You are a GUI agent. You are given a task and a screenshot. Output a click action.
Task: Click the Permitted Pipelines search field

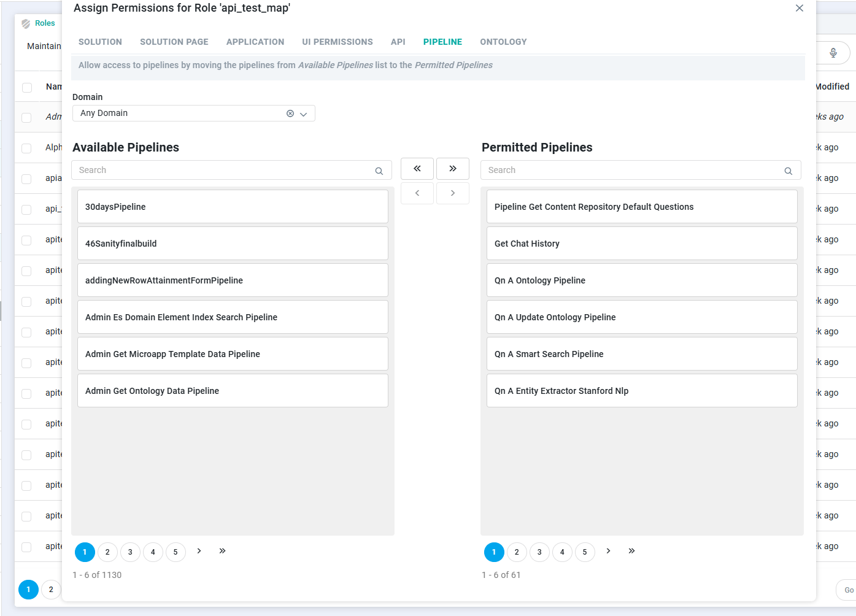click(641, 170)
